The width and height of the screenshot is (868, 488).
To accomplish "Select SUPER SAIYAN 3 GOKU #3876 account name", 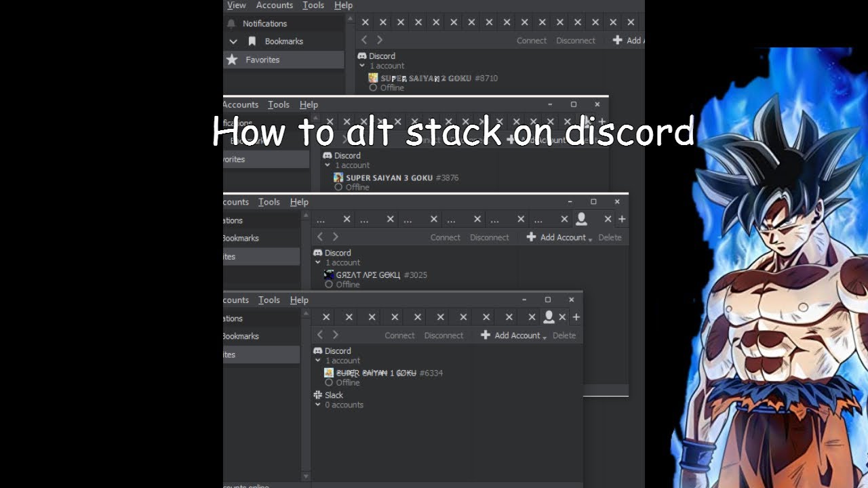I will [x=402, y=178].
